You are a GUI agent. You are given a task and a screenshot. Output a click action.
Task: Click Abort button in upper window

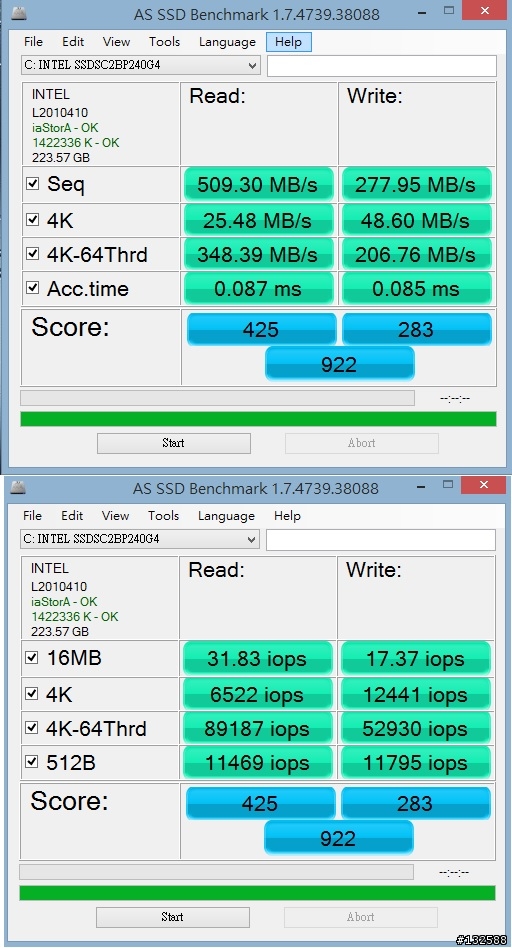[361, 443]
